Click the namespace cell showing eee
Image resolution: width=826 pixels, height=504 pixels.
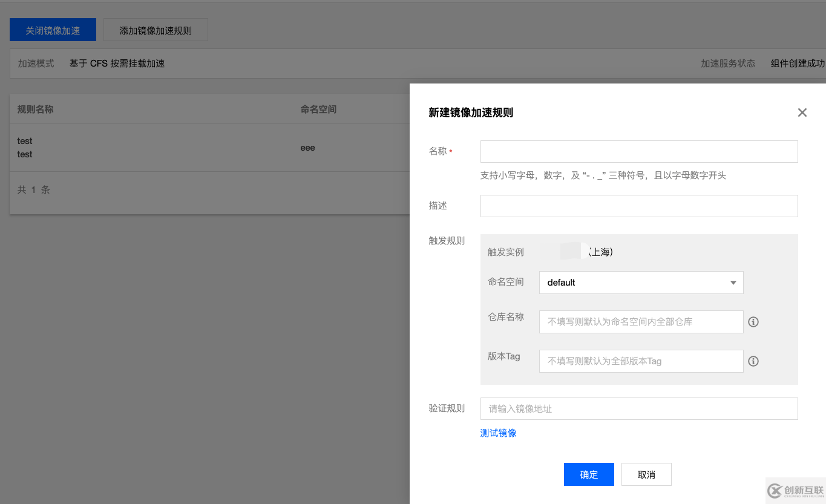307,147
